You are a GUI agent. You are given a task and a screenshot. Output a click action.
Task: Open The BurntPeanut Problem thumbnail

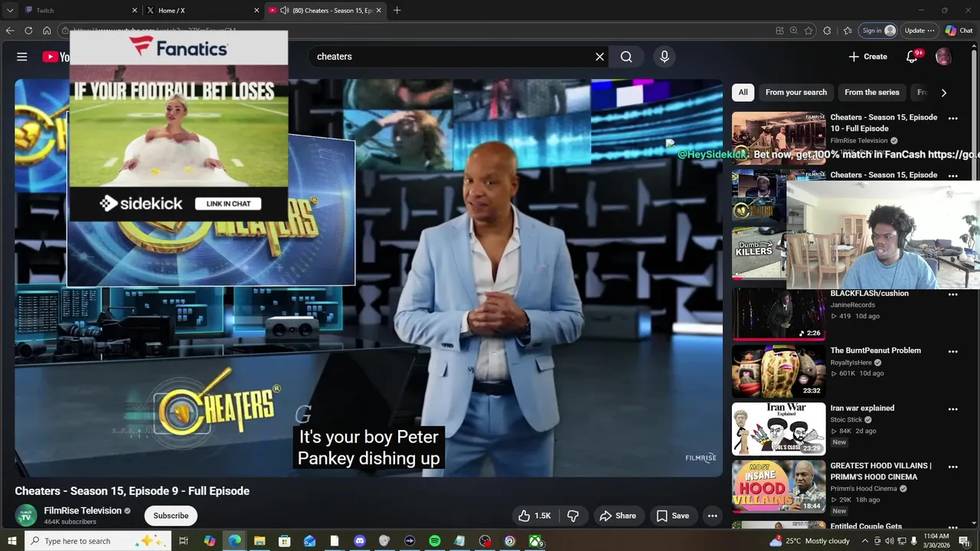pos(779,371)
